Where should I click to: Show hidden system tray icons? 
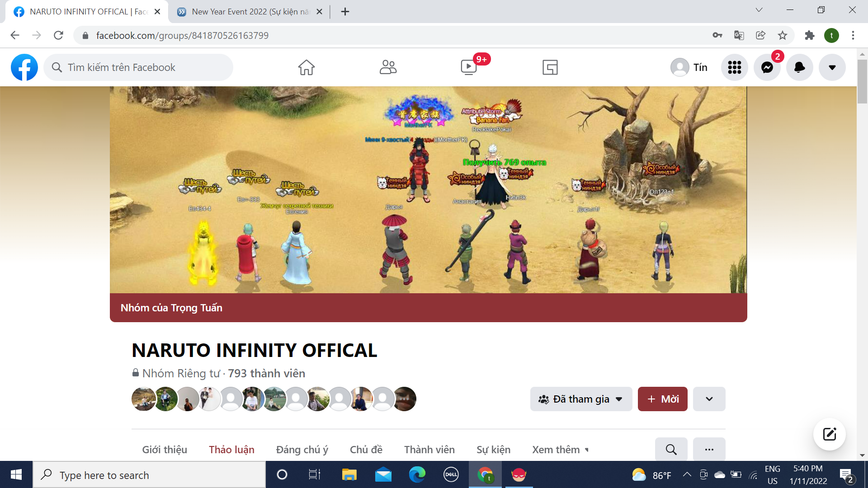pyautogui.click(x=687, y=474)
